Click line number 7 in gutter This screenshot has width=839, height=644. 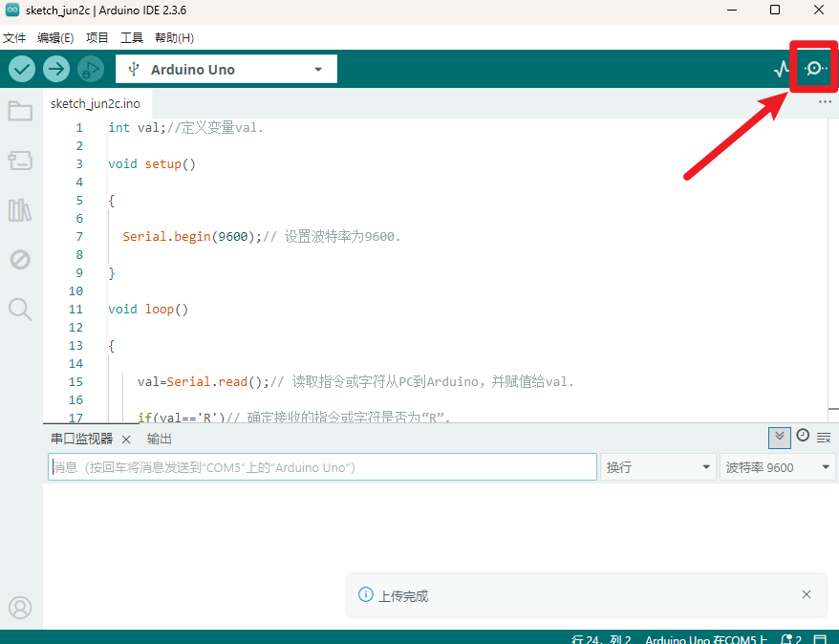(x=79, y=236)
